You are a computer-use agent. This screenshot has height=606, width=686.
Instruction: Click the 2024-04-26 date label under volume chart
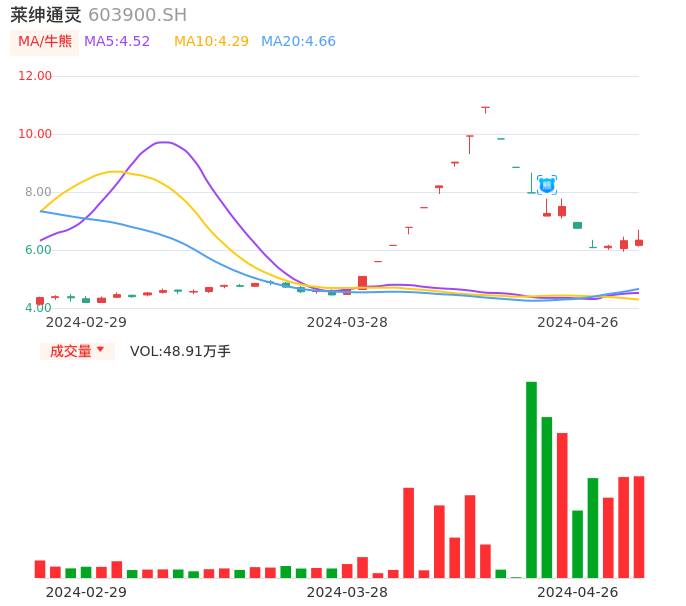[577, 592]
